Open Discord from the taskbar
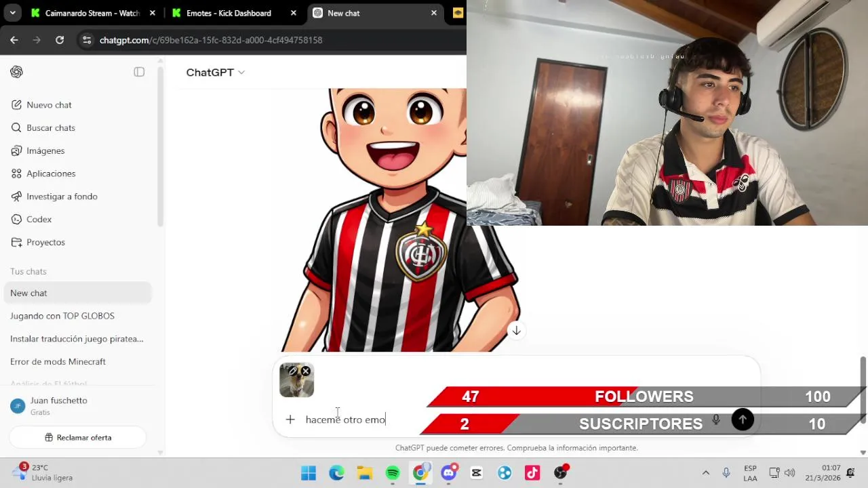 click(x=449, y=472)
